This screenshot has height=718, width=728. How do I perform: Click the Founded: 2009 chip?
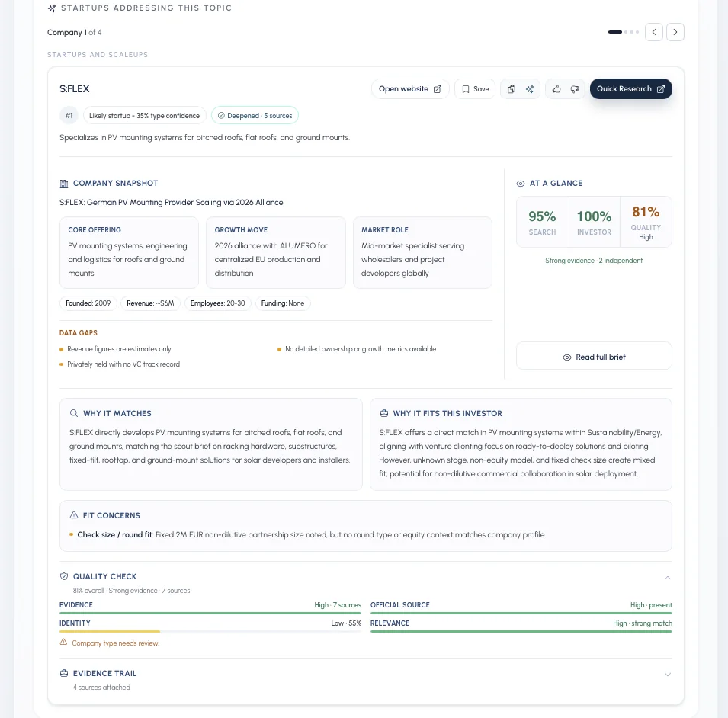pyautogui.click(x=88, y=303)
